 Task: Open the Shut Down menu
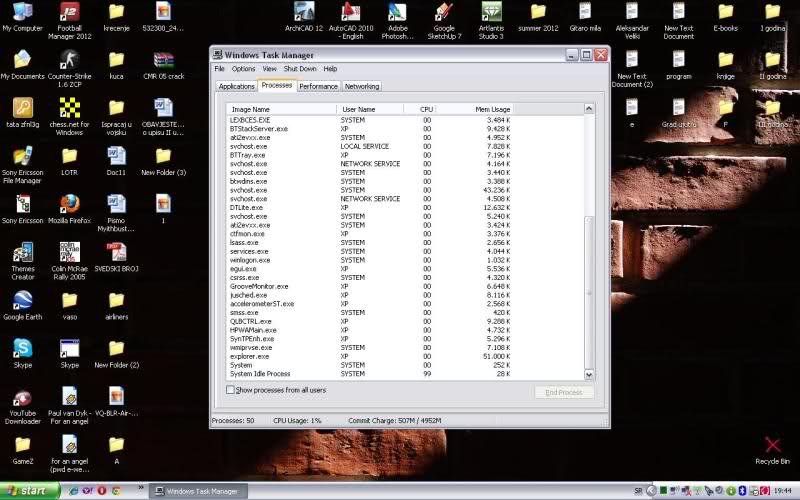[299, 69]
